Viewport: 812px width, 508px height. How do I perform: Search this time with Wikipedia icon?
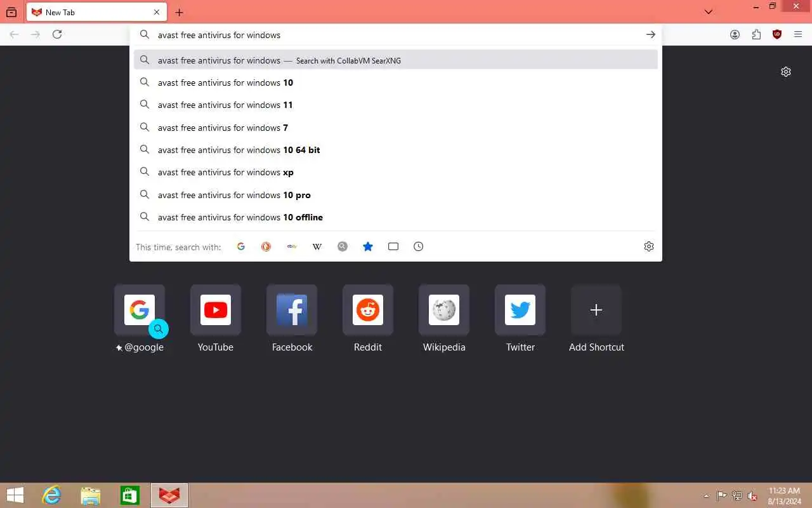[317, 246]
